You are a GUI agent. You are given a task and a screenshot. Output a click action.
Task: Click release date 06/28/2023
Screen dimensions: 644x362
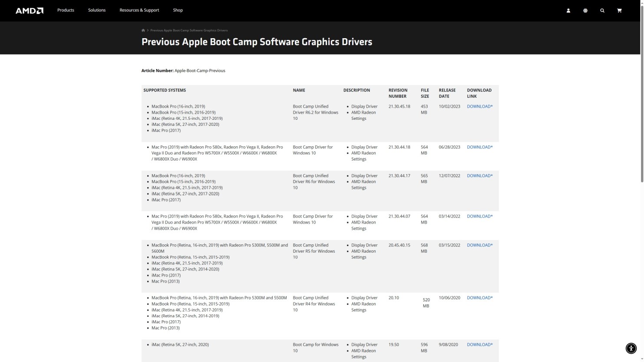[x=449, y=147]
